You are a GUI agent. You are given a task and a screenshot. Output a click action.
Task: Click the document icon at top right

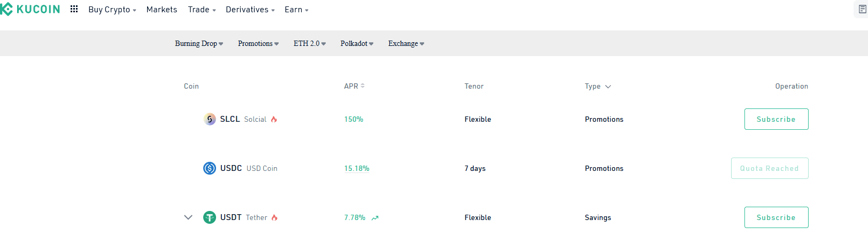[x=862, y=9]
